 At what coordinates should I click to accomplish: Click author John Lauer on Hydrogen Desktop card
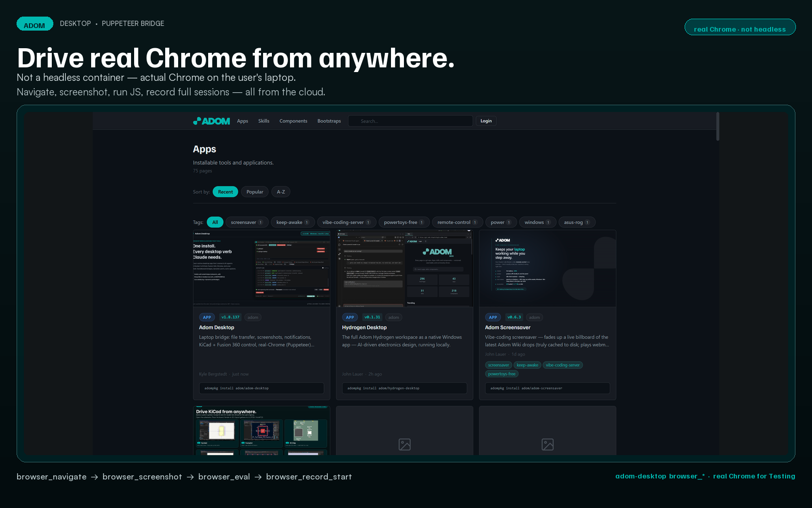click(353, 374)
